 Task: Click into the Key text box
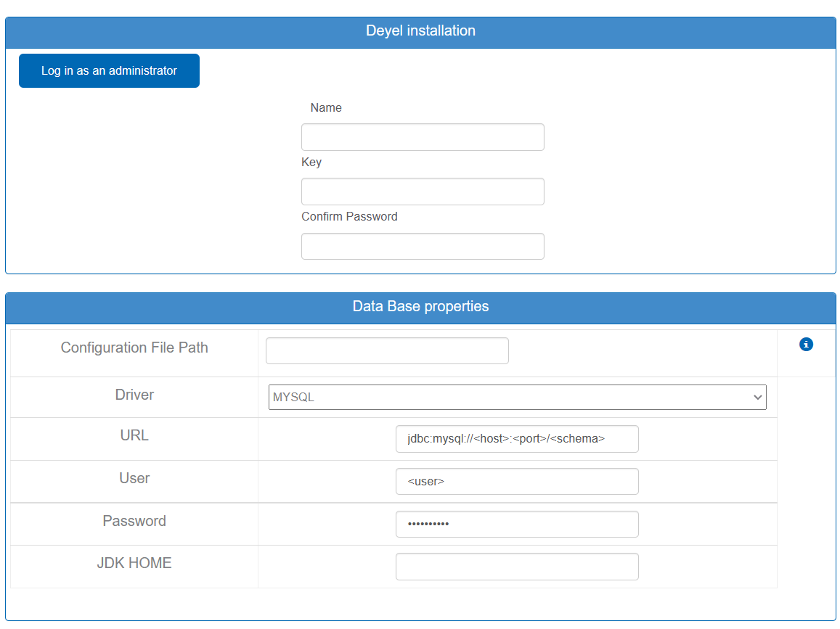point(423,192)
